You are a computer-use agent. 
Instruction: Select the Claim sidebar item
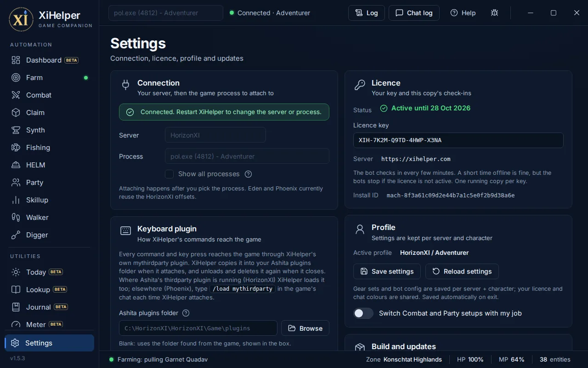(x=50, y=113)
